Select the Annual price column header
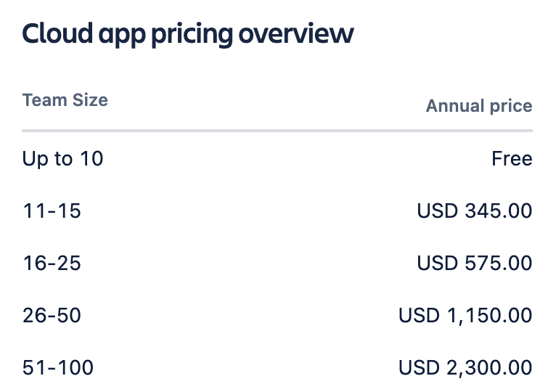556x392 pixels. [x=479, y=106]
